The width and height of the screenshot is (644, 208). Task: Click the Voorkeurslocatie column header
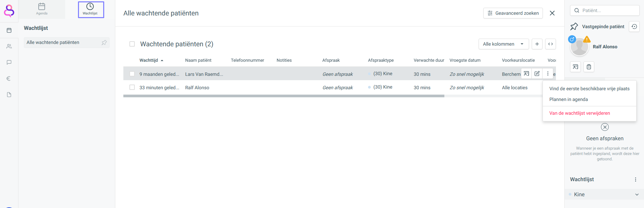tap(518, 60)
